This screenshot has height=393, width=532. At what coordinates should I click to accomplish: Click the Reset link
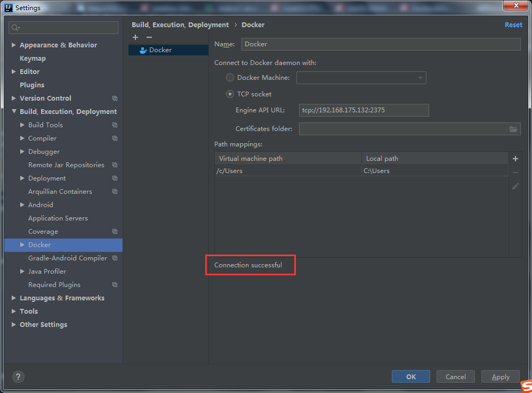click(513, 24)
